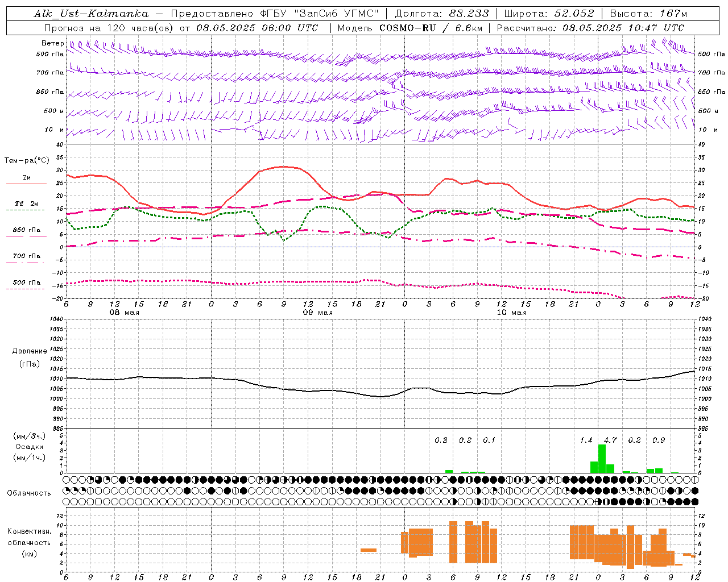Select the Широта: 52.052 header value
728x582 pixels.
click(x=549, y=14)
